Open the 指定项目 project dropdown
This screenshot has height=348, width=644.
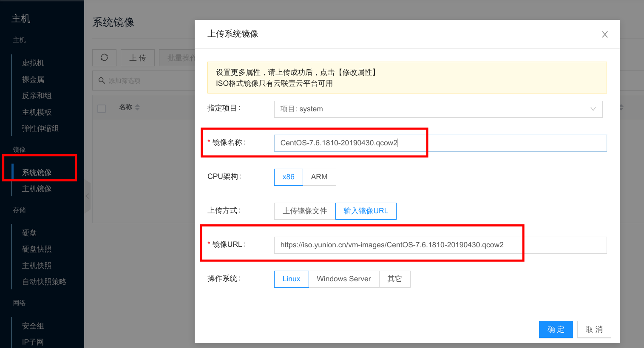click(x=438, y=109)
